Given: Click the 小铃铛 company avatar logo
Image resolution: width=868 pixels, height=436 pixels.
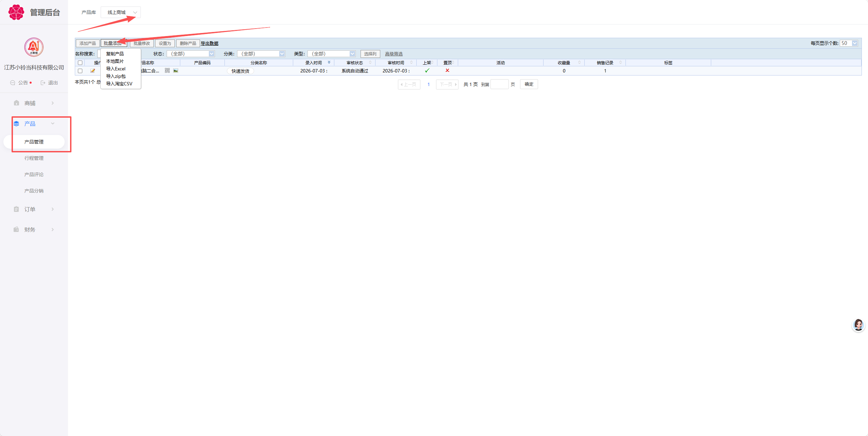Looking at the screenshot, I should pyautogui.click(x=34, y=47).
